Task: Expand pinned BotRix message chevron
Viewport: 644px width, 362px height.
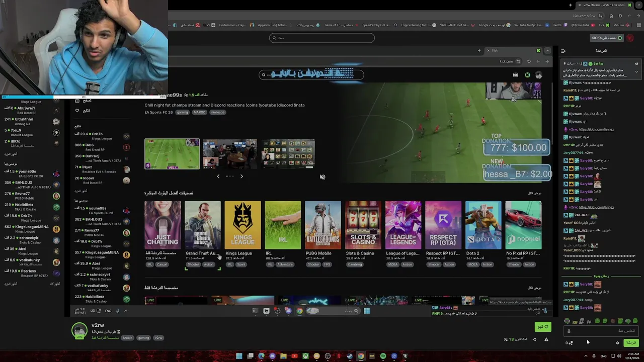Action: tap(636, 71)
